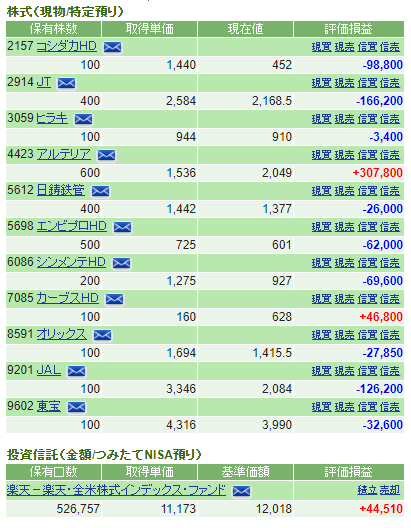This screenshot has width=411, height=528.
Task: Open the シンメンテHD stock link
Action: 71,262
